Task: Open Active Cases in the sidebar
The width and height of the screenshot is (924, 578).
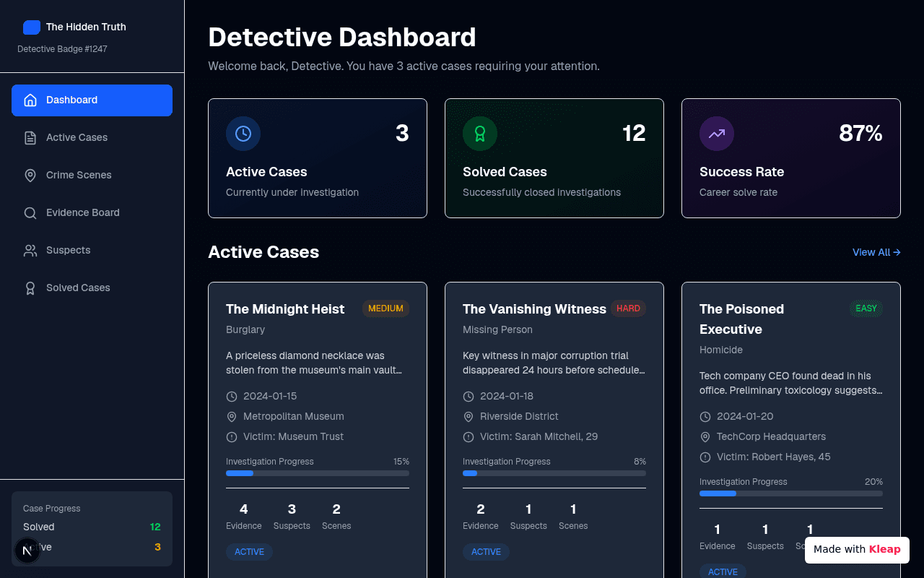Action: [x=92, y=138]
